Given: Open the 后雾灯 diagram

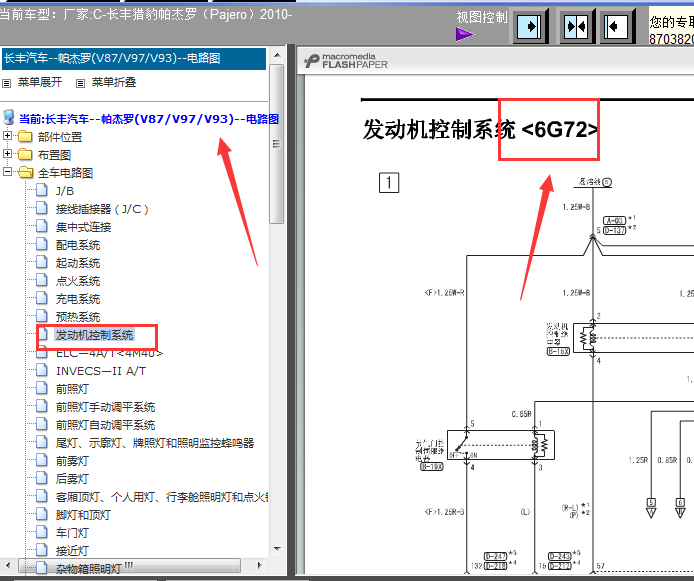Looking at the screenshot, I should 72,479.
